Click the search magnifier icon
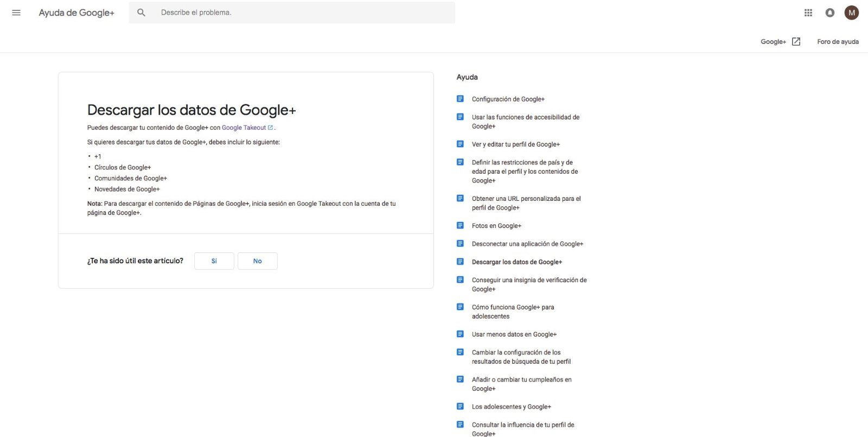This screenshot has width=868, height=437. (x=141, y=12)
